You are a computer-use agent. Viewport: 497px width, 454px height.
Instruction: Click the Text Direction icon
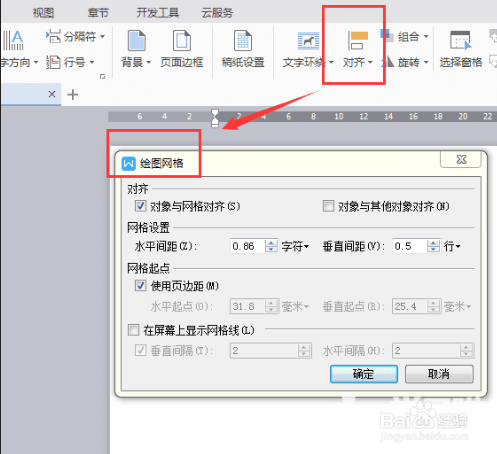[13, 40]
